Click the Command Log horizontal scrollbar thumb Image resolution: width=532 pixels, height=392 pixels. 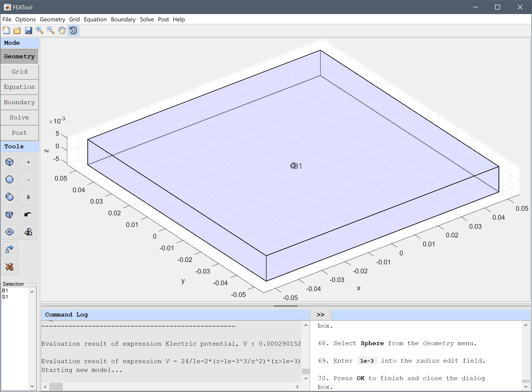pyautogui.click(x=56, y=387)
